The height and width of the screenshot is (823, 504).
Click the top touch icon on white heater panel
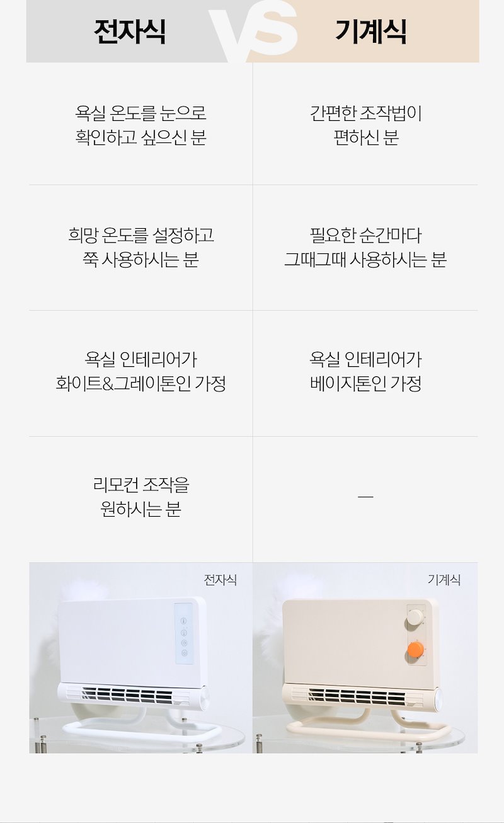(x=184, y=621)
